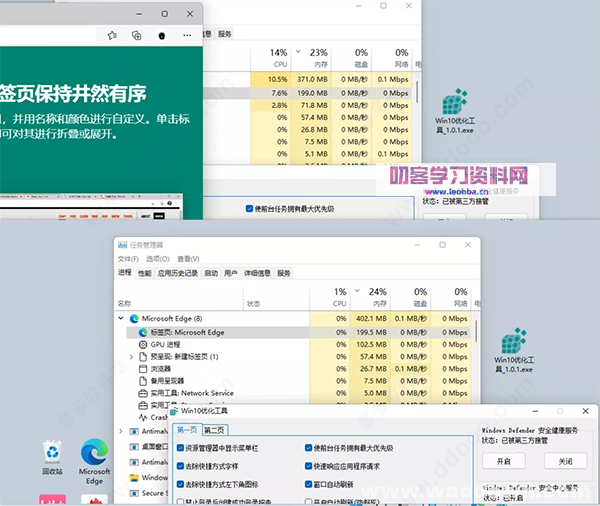The width and height of the screenshot is (600, 506).
Task: Sort by the 14% CPU column header
Action: tap(271, 59)
